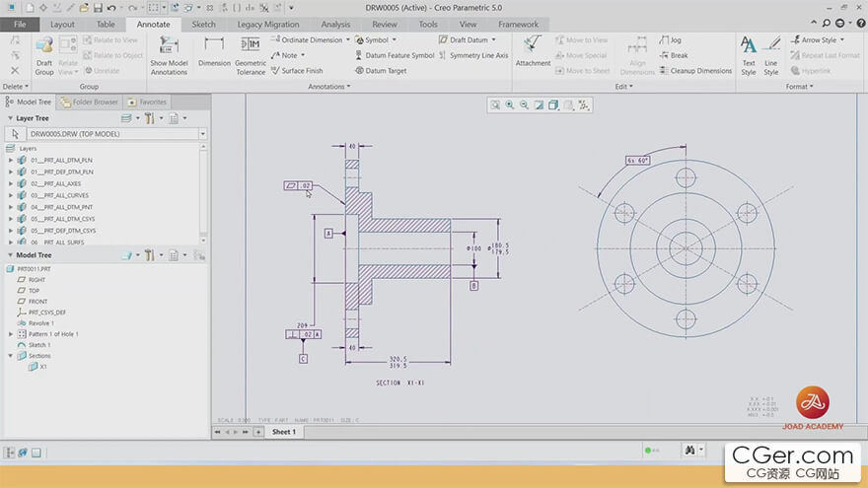Click the Draft Group icon

pyautogui.click(x=44, y=44)
